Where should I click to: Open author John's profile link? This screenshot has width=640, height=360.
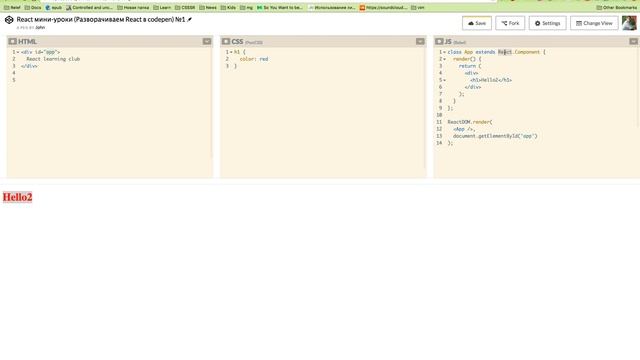click(x=40, y=27)
